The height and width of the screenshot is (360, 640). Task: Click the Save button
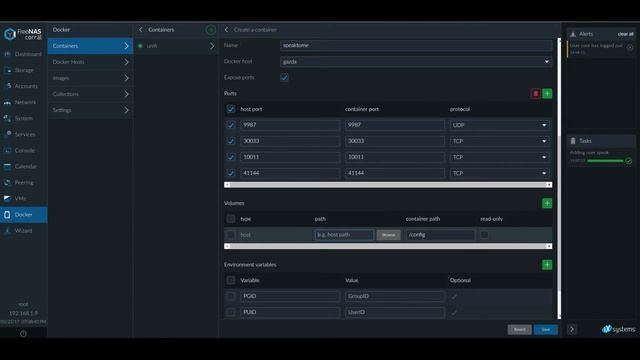tap(546, 329)
